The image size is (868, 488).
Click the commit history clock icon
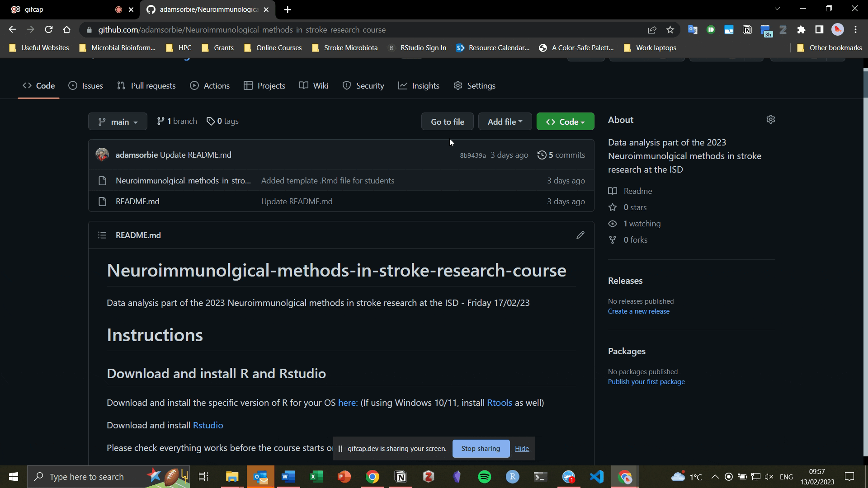(x=542, y=155)
